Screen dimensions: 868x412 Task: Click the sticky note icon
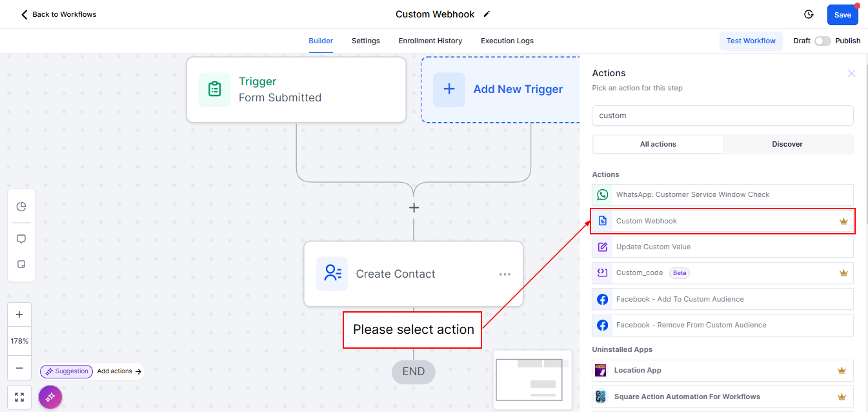pos(21,264)
